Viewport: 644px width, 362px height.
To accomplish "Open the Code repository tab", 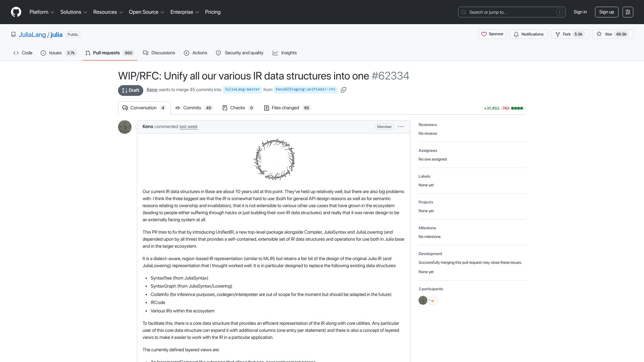I will (x=23, y=53).
